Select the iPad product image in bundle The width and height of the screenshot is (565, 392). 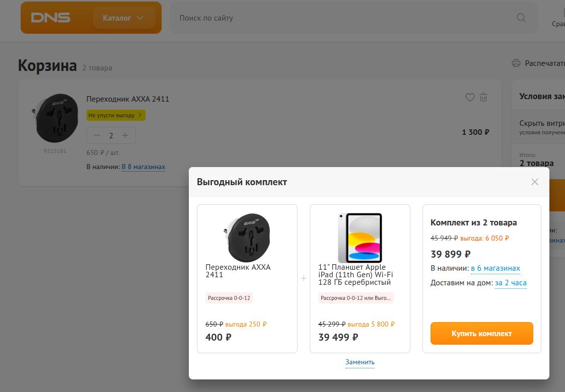click(x=360, y=238)
